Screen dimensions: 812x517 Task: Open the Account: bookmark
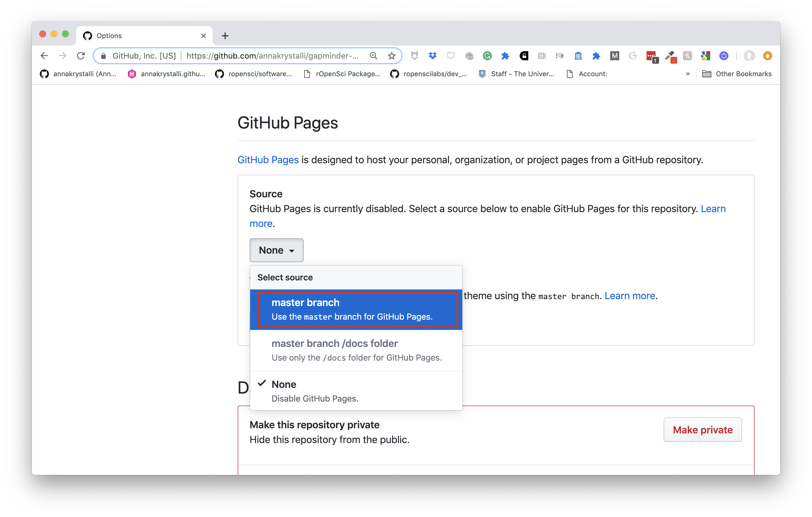[x=587, y=74]
